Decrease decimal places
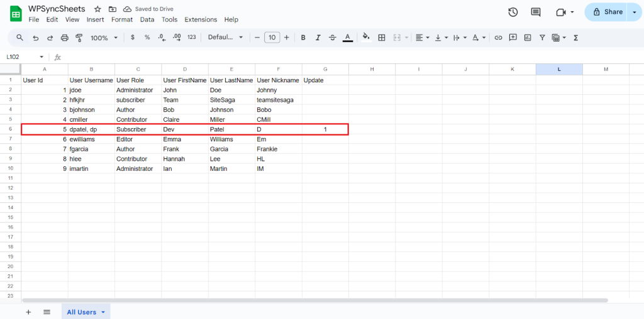This screenshot has height=319, width=644. [x=162, y=37]
